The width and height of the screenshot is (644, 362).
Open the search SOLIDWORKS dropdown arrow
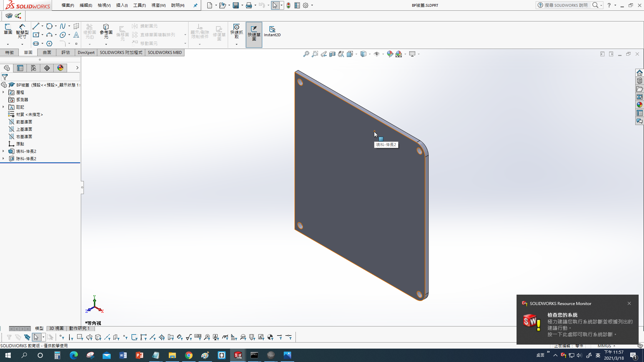[x=601, y=5]
